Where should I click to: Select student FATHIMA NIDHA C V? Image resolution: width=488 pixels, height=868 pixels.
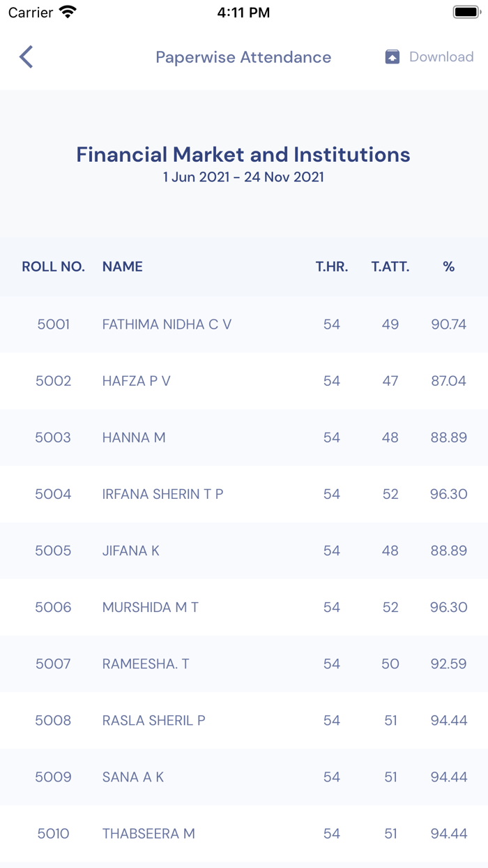[x=167, y=324]
